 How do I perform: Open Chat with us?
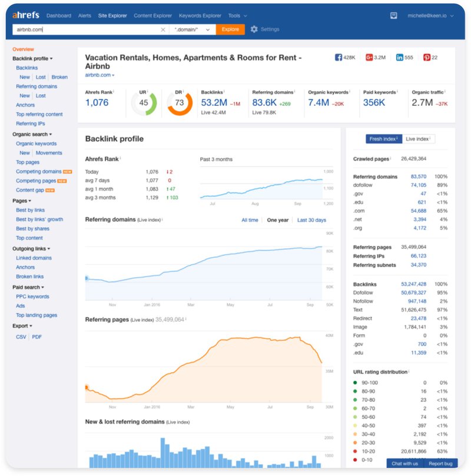click(404, 464)
